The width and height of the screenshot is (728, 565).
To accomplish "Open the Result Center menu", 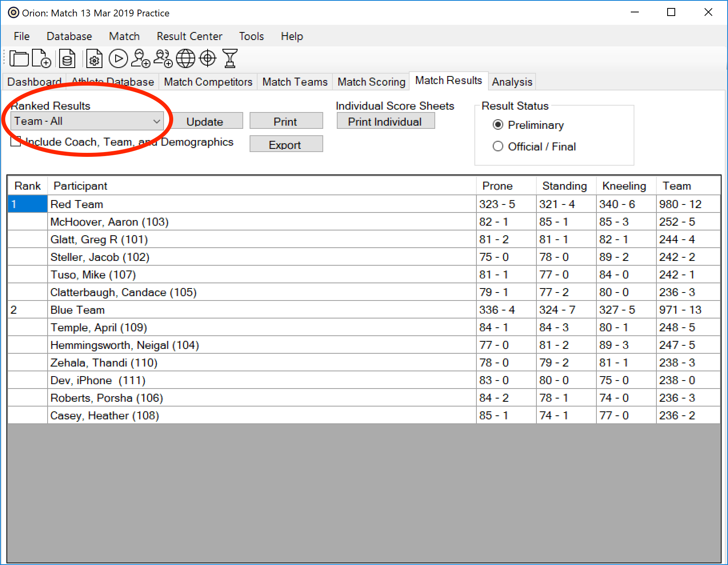I will [189, 36].
